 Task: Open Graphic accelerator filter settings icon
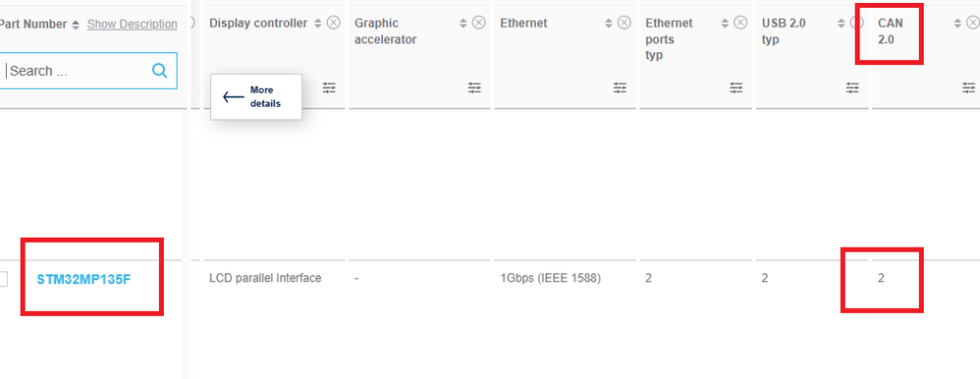tap(474, 87)
